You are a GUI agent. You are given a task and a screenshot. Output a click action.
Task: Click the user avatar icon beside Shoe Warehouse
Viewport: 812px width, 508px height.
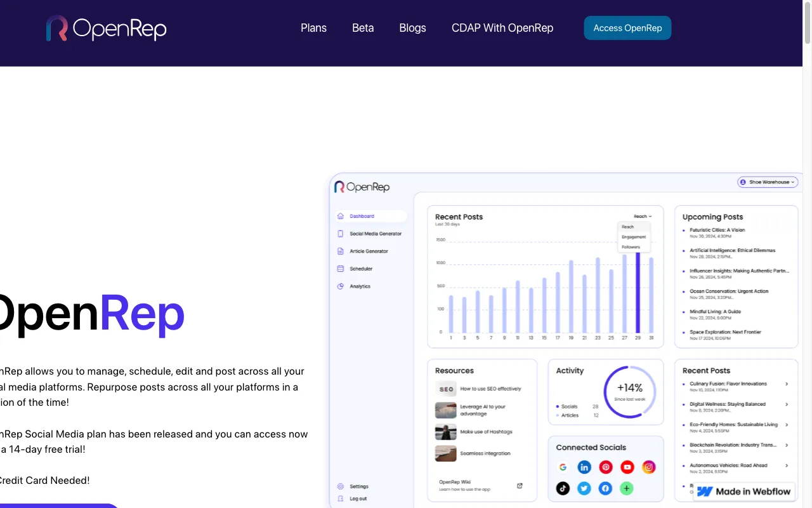tap(743, 182)
